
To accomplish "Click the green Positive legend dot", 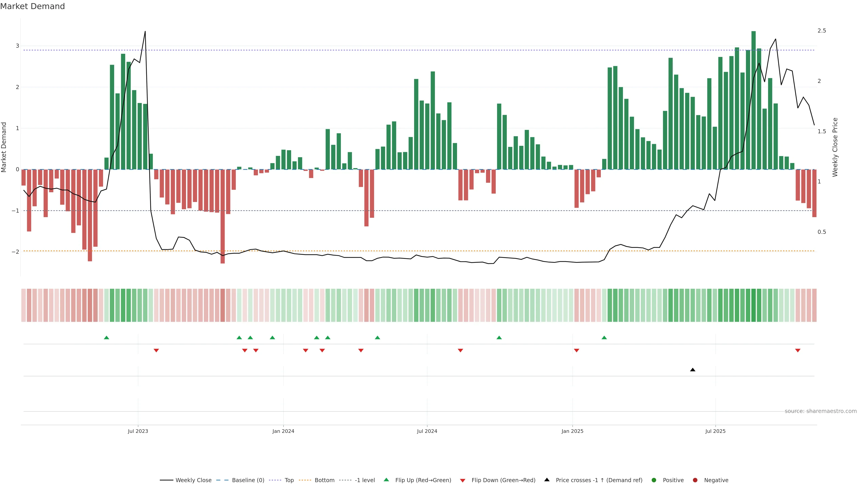I will [x=654, y=480].
